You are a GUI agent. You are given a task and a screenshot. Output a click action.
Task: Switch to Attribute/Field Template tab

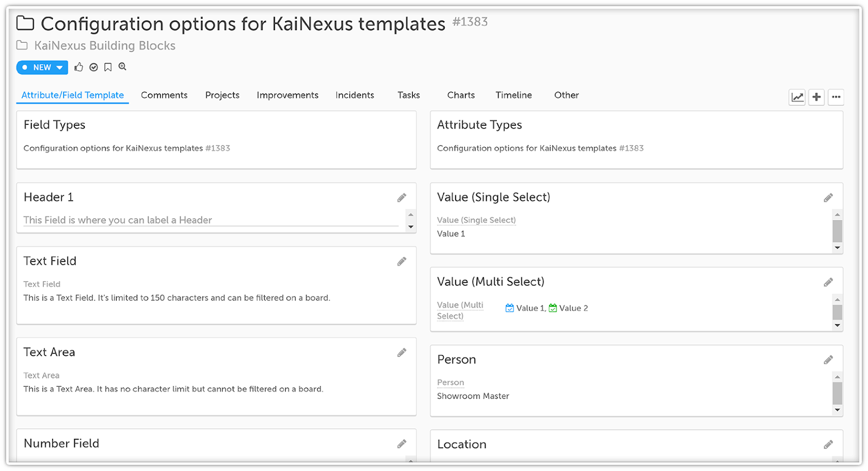pos(73,95)
